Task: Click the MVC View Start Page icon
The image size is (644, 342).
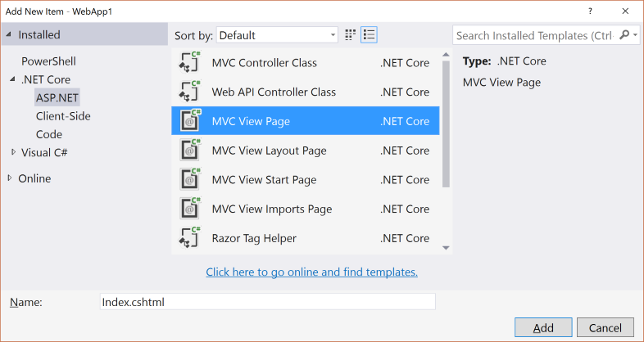Action: pos(190,179)
